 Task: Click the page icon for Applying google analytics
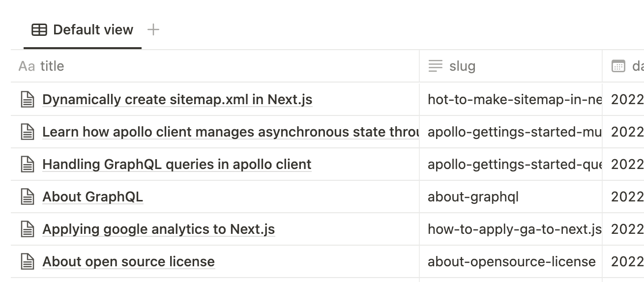28,229
